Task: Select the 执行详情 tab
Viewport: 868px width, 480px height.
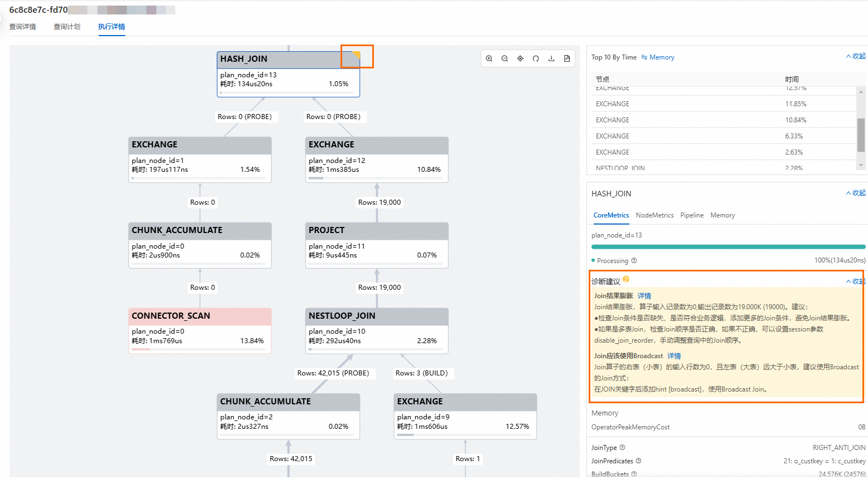Action: coord(111,27)
